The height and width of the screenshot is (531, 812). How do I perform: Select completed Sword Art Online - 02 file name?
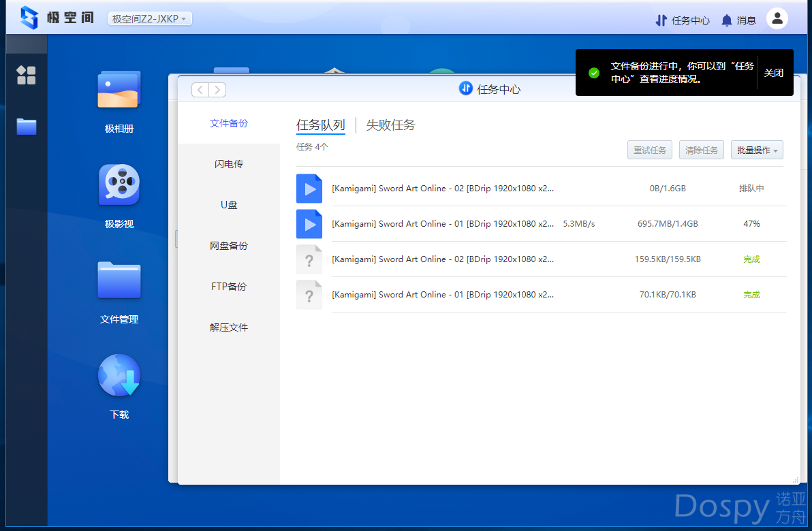click(443, 259)
